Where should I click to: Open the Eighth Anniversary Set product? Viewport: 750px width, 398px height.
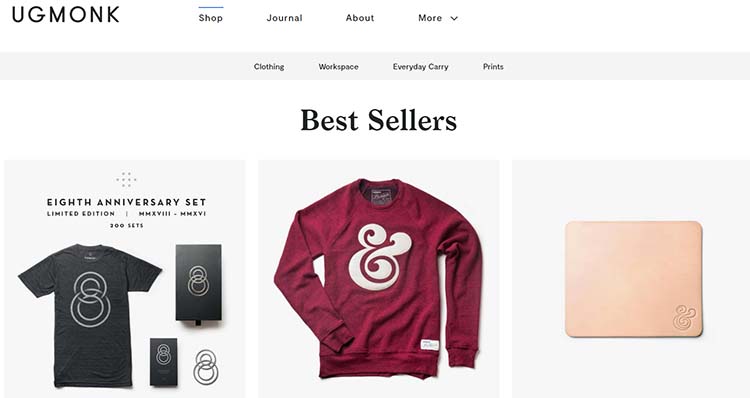click(125, 279)
